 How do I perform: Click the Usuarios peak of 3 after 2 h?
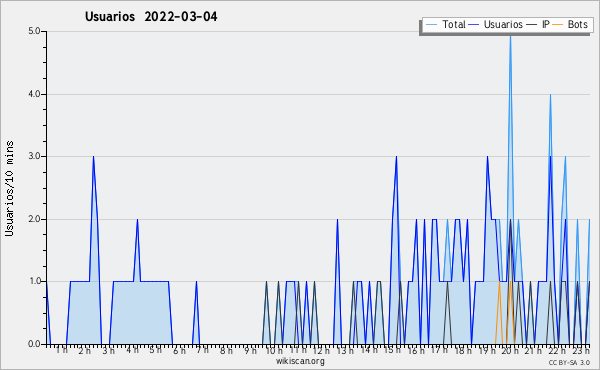coord(93,157)
